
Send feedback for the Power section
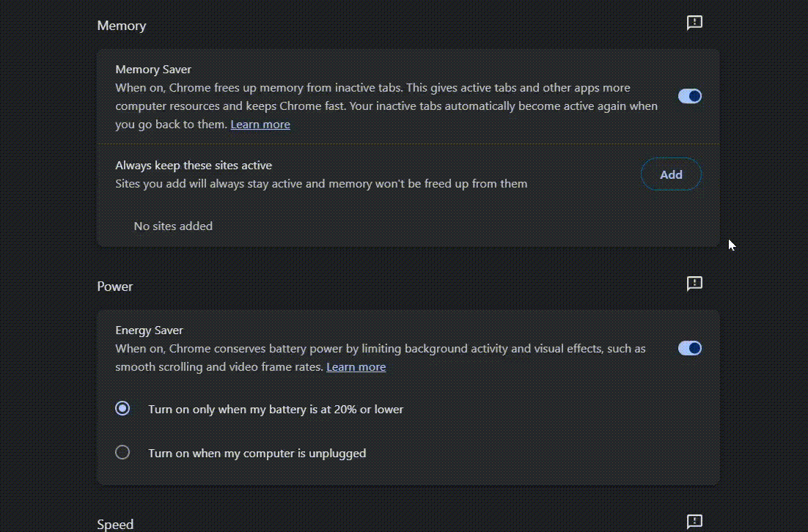pos(694,284)
